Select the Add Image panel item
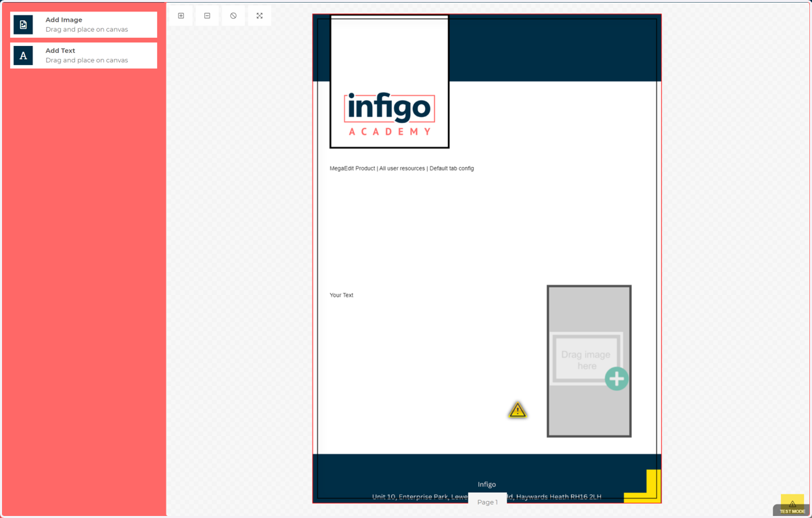Screen dimensions: 812x518 click(84, 24)
